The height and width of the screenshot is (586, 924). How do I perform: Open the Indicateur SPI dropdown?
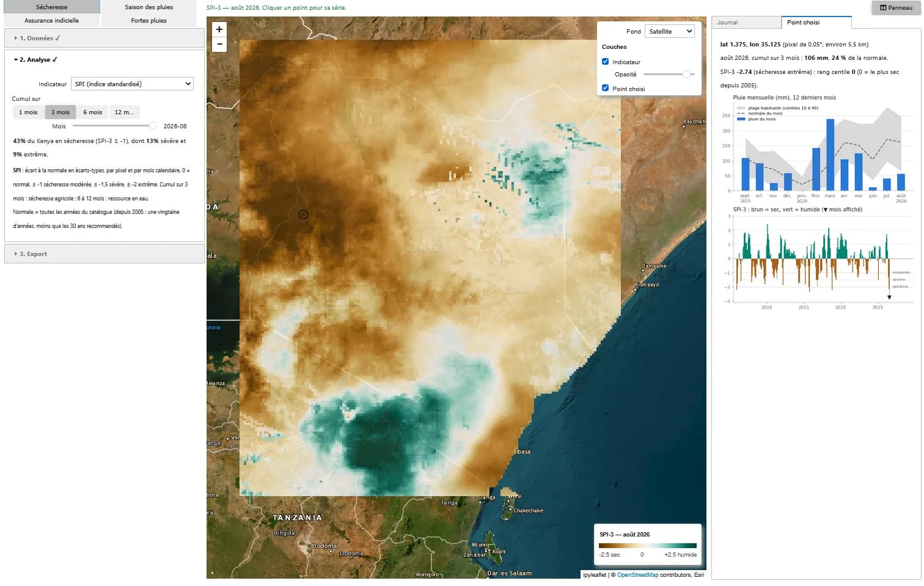click(133, 84)
